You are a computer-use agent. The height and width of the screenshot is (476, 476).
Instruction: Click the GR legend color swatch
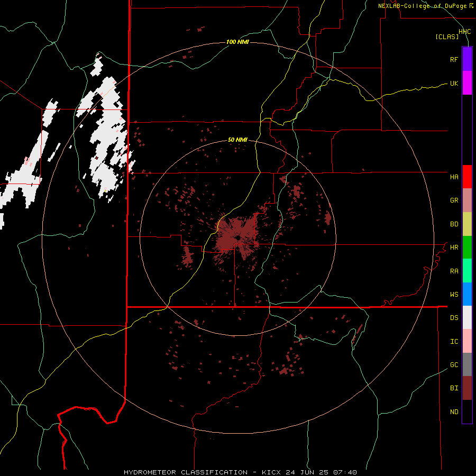pyautogui.click(x=467, y=200)
